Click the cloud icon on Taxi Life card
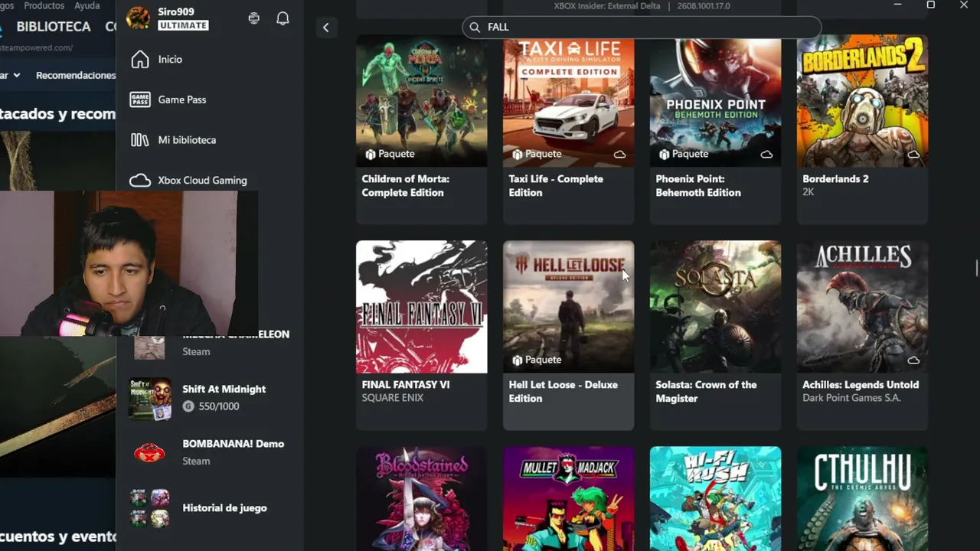This screenshot has width=980, height=551. (x=619, y=155)
